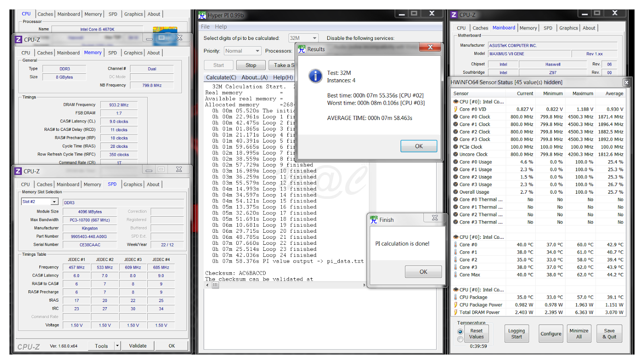Click the icon beside Overall Usage sensor
The height and width of the screenshot is (364, 644).
456,192
